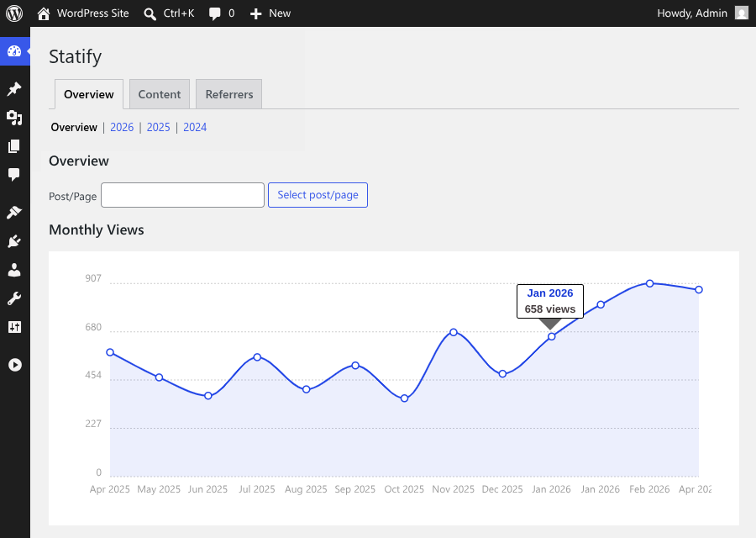The height and width of the screenshot is (538, 756).
Task: Click the 680 y-axis label
Action: [93, 327]
